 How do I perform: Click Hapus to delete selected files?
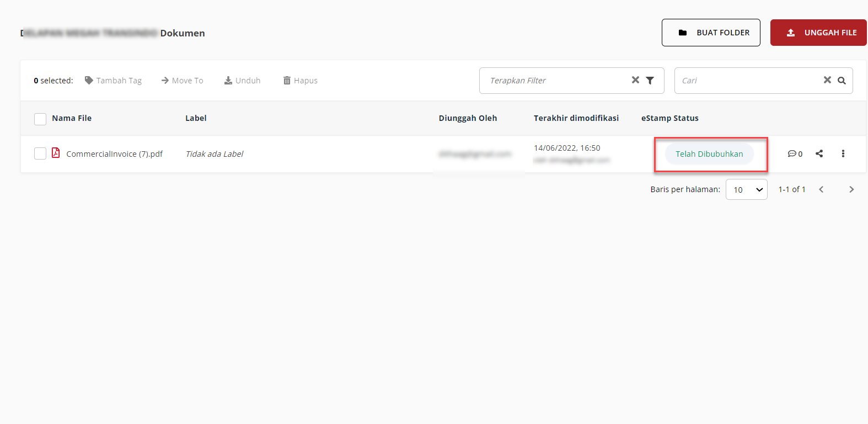(300, 81)
